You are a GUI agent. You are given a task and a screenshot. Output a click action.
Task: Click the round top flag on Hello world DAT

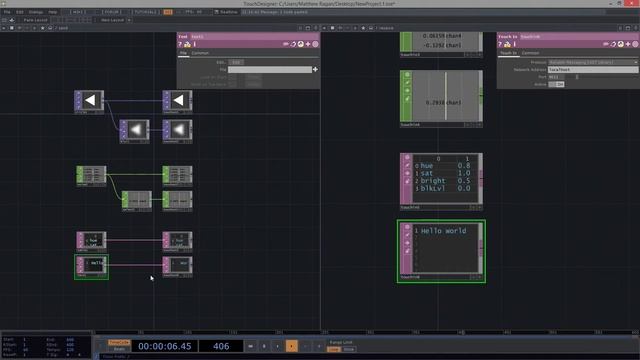(x=407, y=227)
